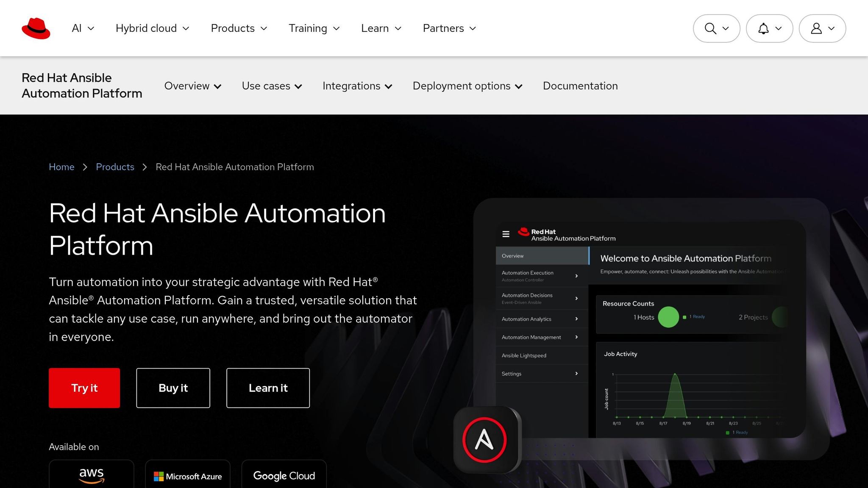
Task: Click the Try it button
Action: 84,388
